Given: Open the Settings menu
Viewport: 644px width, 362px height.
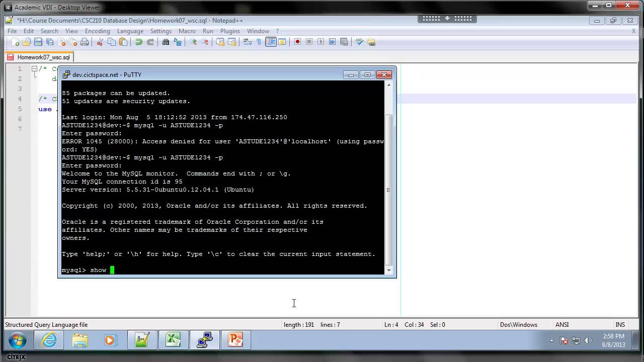Looking at the screenshot, I should pos(161,31).
